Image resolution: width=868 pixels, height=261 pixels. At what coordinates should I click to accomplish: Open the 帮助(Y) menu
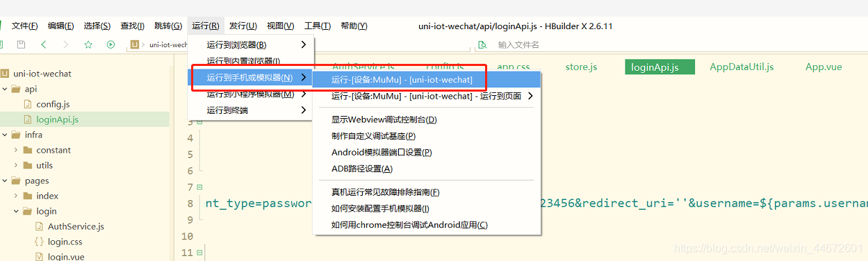pos(354,26)
